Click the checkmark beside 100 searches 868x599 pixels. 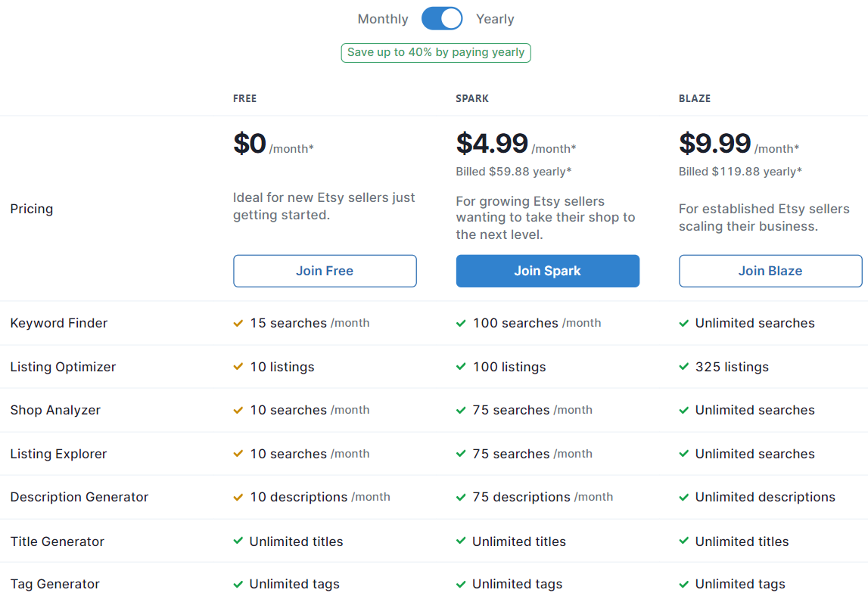tap(461, 323)
